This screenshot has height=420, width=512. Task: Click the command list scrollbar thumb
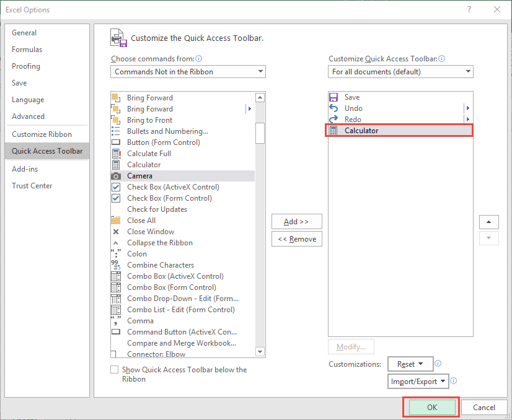click(260, 132)
